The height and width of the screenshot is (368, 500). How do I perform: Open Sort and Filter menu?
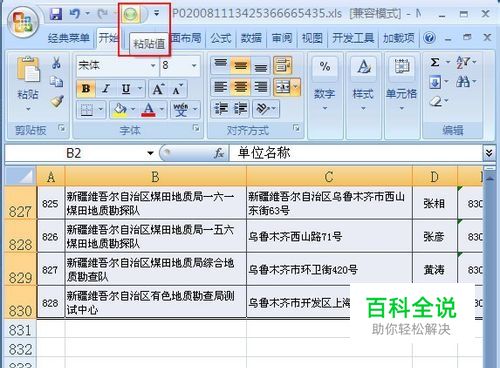466,62
